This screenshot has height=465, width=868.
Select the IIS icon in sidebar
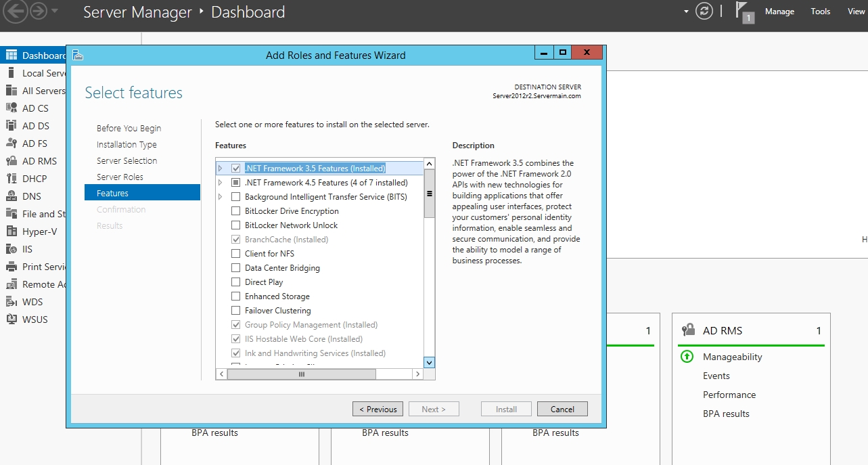point(12,249)
